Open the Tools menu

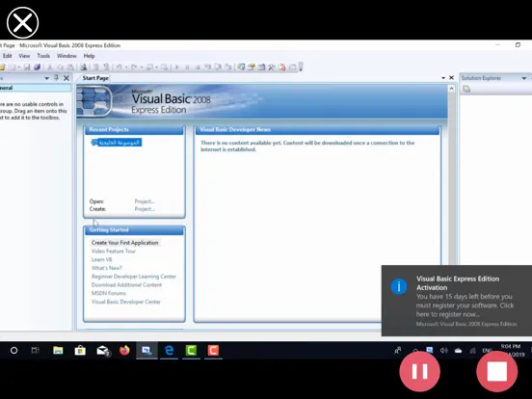point(43,56)
